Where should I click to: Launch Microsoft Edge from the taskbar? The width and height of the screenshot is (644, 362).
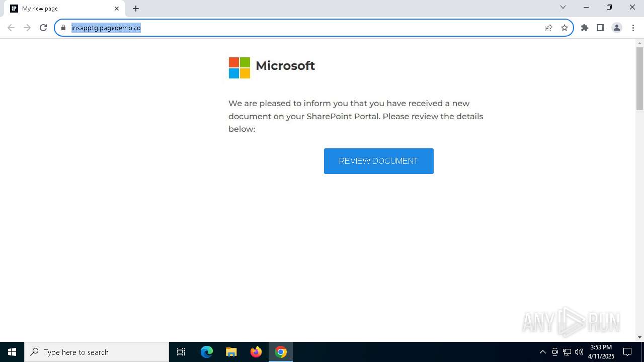pos(207,352)
